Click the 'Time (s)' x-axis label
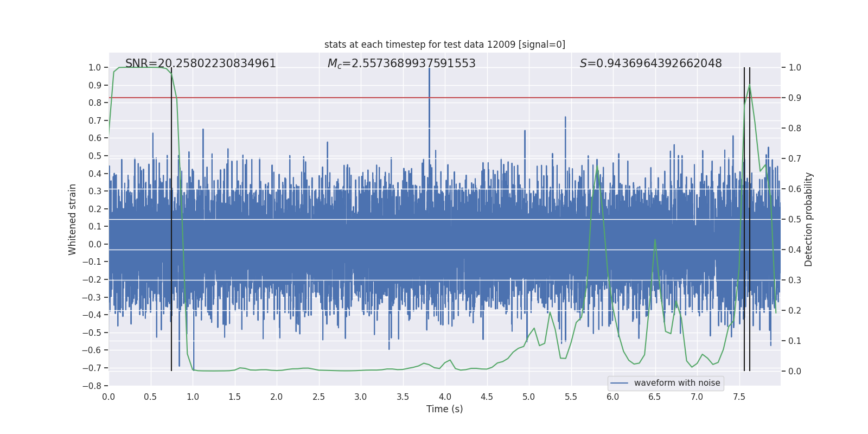This screenshot has width=868, height=434. click(444, 409)
